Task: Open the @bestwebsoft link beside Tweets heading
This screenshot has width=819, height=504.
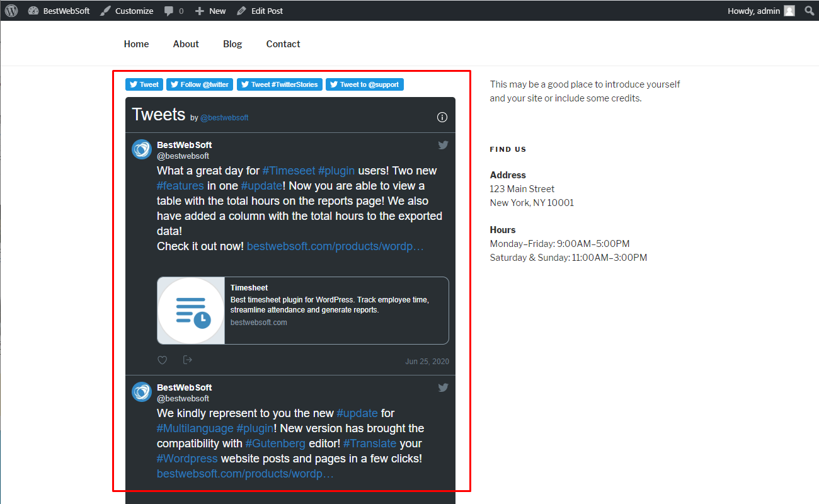Action: pos(224,118)
